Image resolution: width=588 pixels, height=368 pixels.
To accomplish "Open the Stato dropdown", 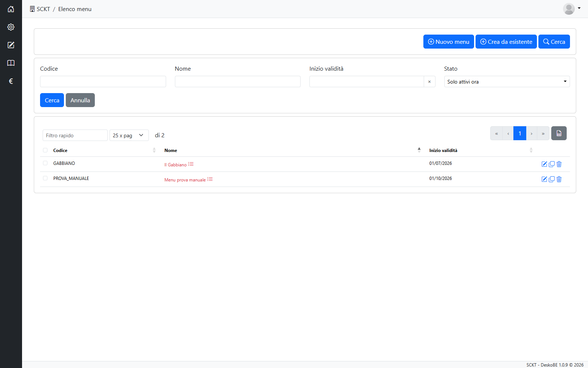I will point(507,82).
